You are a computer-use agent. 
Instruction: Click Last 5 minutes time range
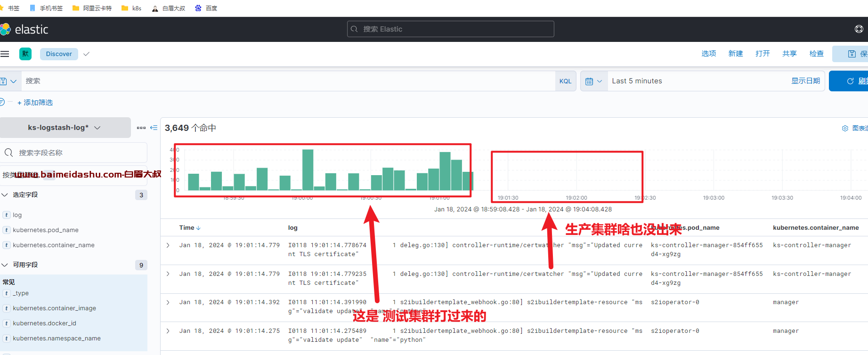tap(637, 81)
